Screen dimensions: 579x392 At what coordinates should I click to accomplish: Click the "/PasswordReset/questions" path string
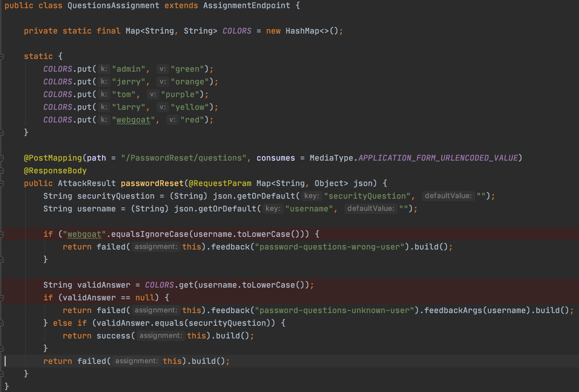pyautogui.click(x=184, y=158)
